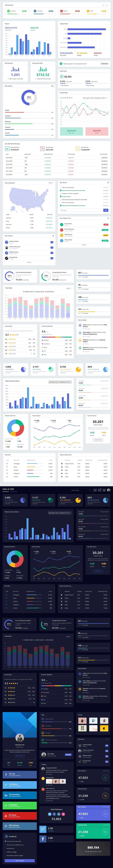Click the user avatar in the dark header
113x868 pixels.
pos(109,490)
